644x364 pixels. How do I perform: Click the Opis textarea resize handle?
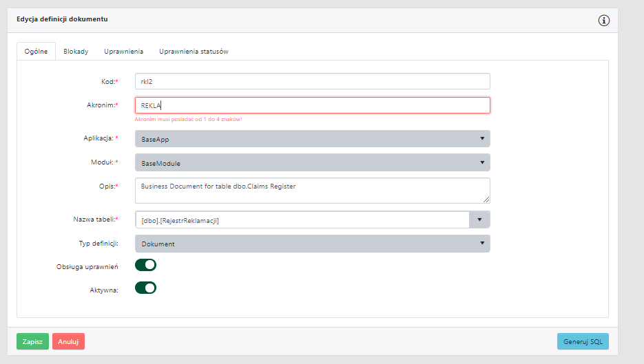(486, 200)
